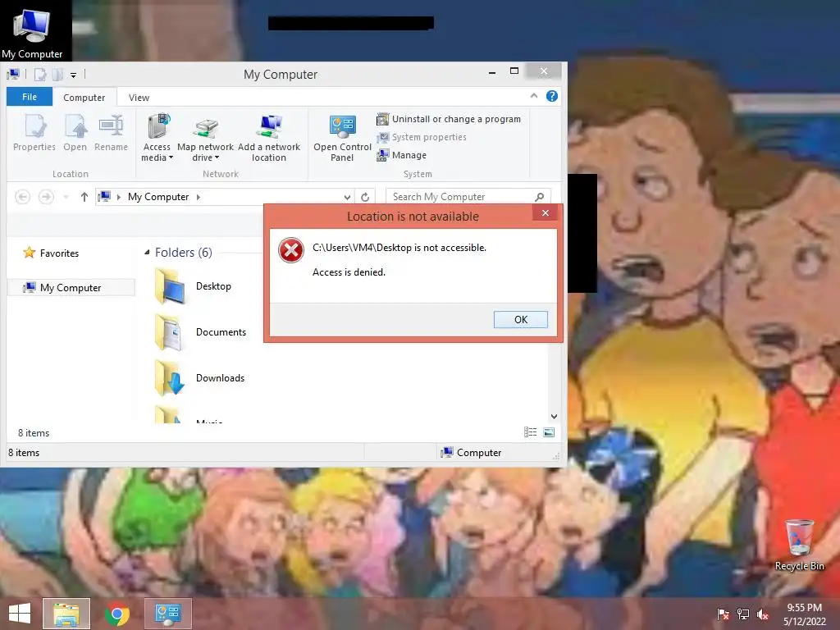
Task: Click the Open ribbon icon
Action: coord(75,133)
